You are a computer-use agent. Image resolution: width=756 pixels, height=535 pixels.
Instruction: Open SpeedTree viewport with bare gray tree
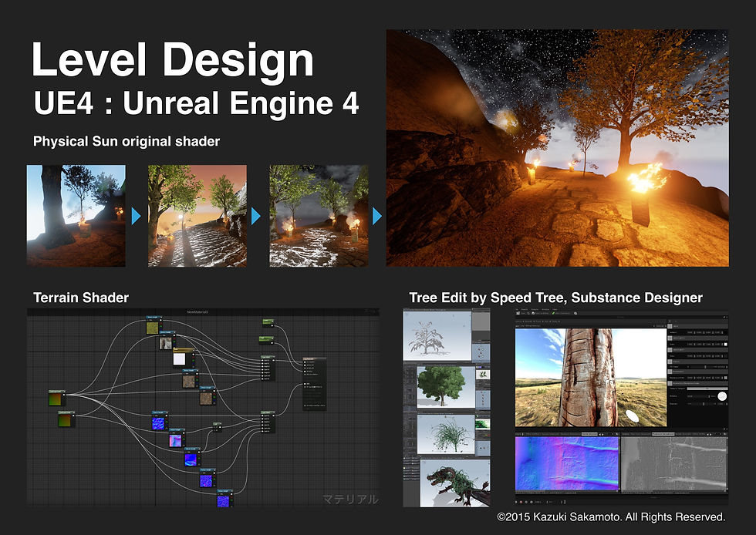pos(437,335)
